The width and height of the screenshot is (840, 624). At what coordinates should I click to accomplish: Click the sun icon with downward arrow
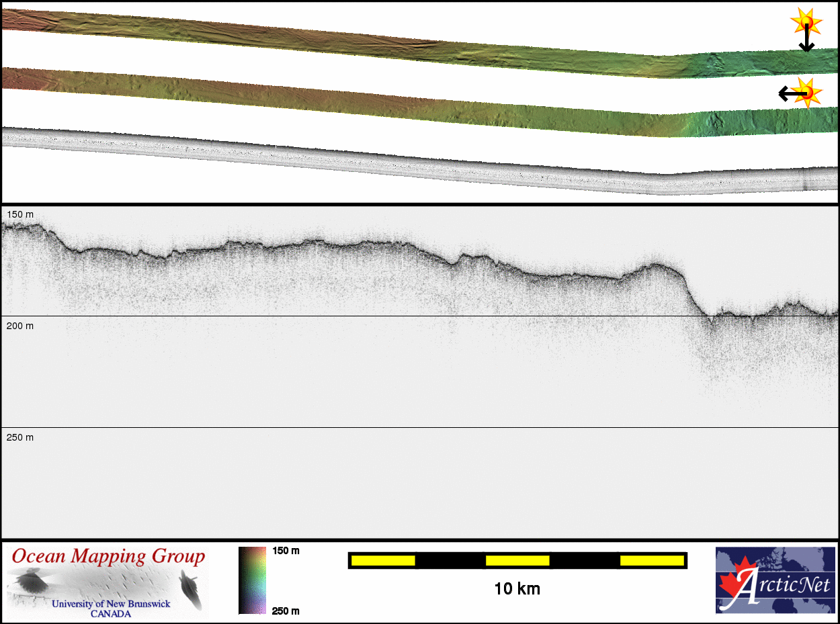tap(806, 21)
